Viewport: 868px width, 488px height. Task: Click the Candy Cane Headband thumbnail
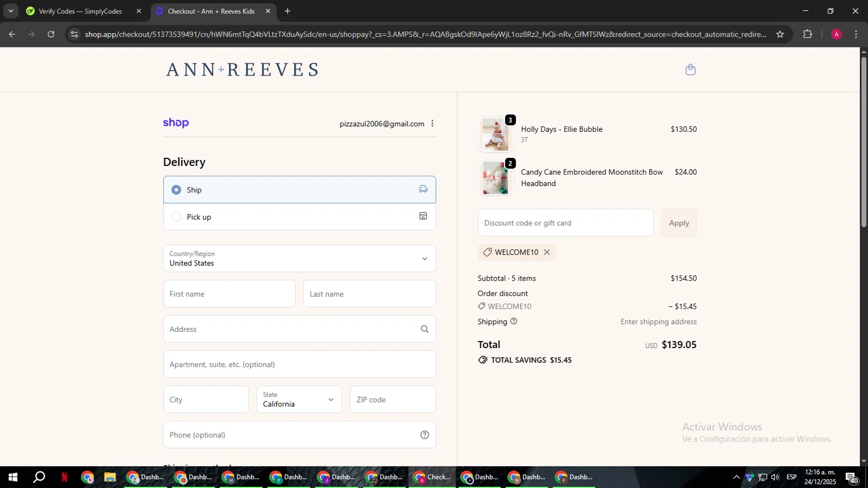click(495, 178)
